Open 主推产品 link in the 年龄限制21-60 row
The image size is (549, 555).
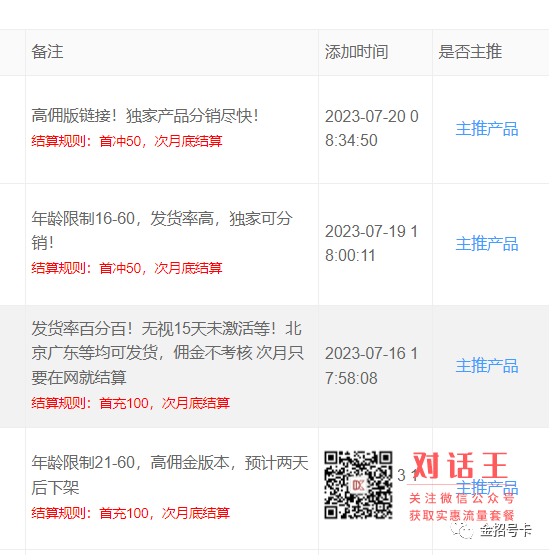tap(487, 488)
